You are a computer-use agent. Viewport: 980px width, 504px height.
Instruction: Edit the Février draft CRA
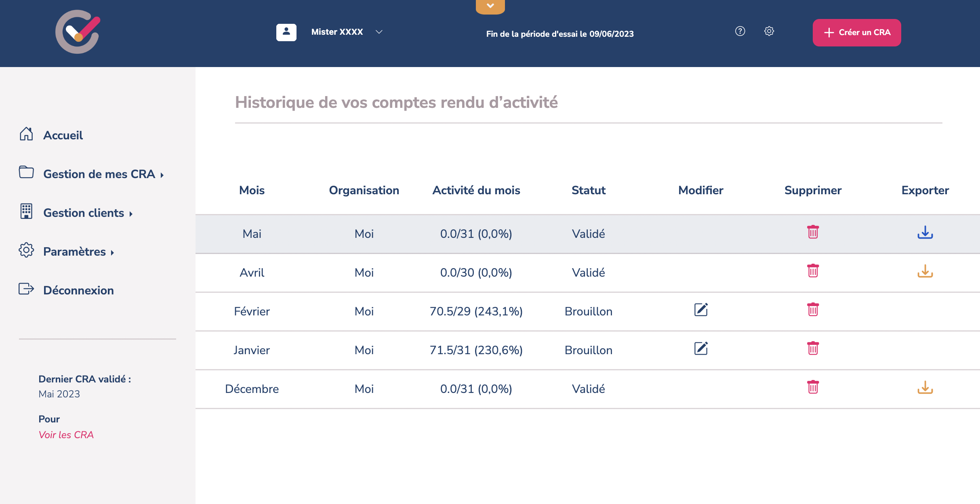pyautogui.click(x=700, y=310)
